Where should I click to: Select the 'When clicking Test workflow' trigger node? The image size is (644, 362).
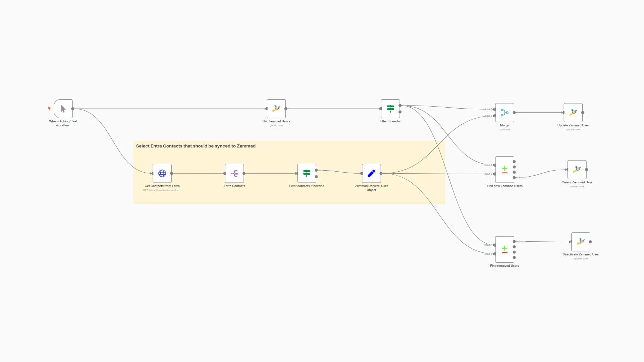click(63, 109)
